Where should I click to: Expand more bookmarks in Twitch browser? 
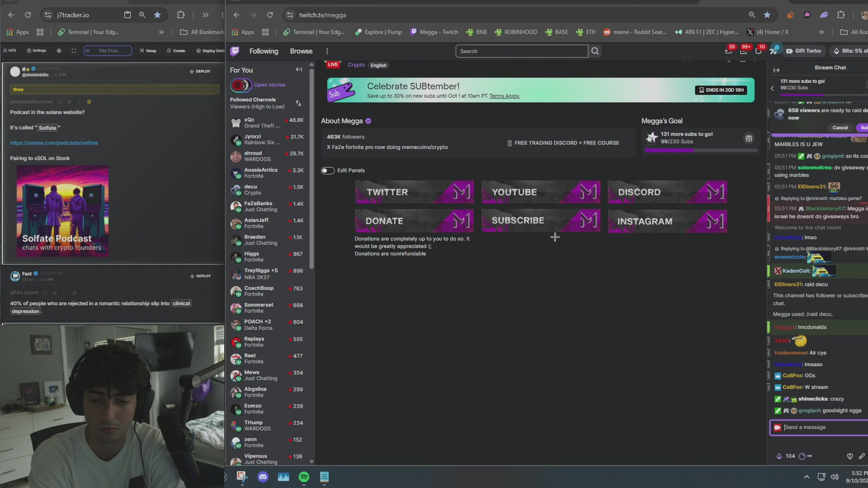821,32
